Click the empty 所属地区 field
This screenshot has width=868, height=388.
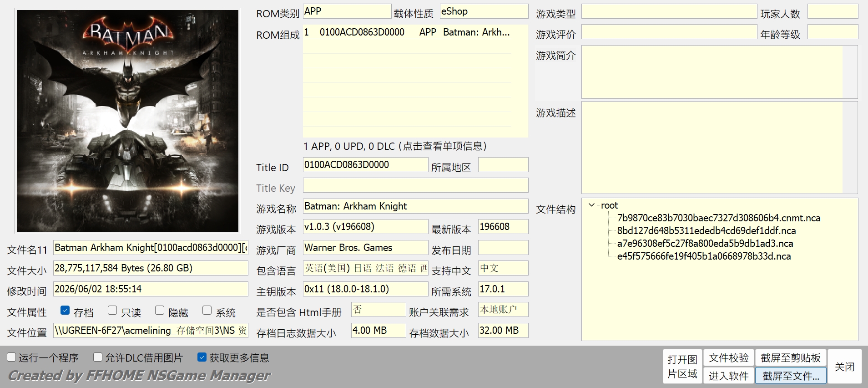click(503, 165)
